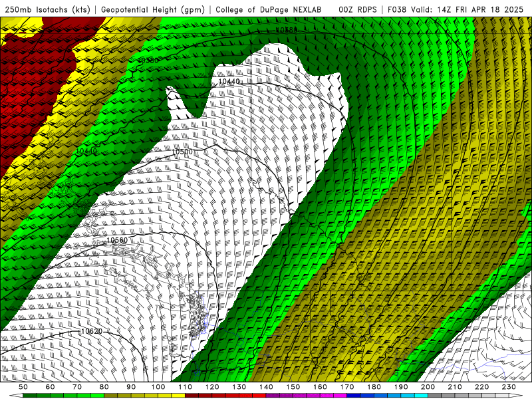Click the 130 label on the color scale
The height and width of the screenshot is (399, 532).
tap(239, 387)
